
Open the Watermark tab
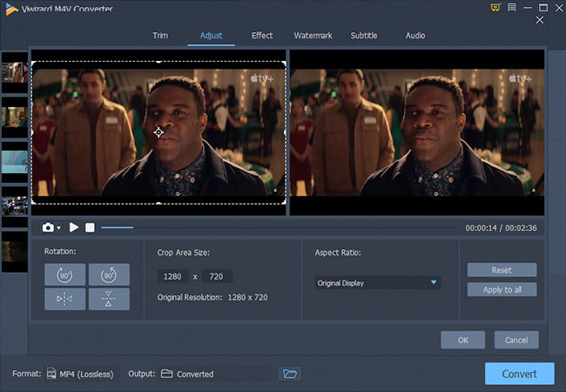click(x=311, y=36)
